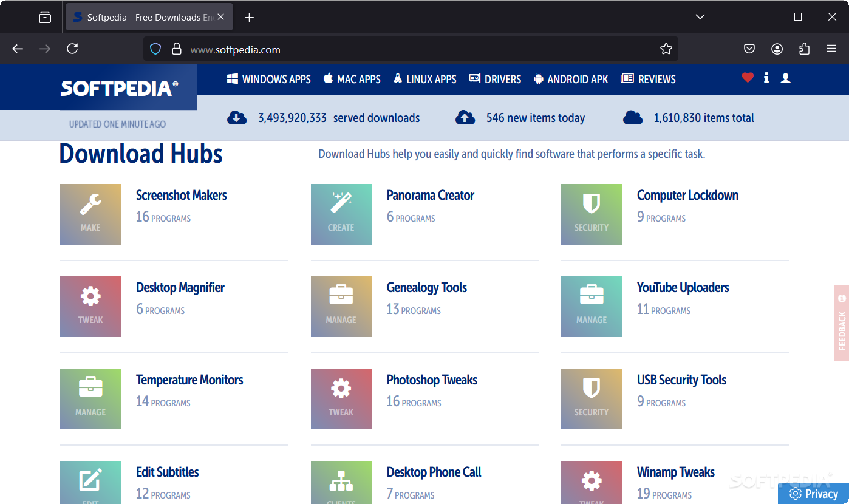The height and width of the screenshot is (504, 849).
Task: Open the Desktop Phone Call hub link
Action: (434, 472)
